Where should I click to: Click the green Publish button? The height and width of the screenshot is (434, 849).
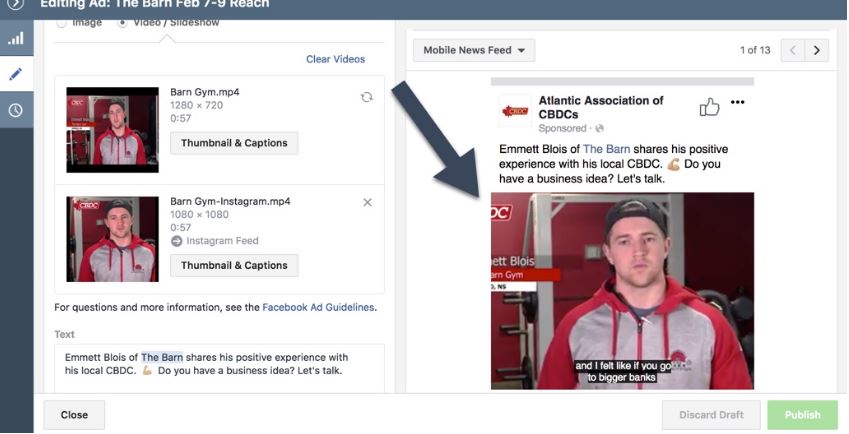click(x=802, y=415)
